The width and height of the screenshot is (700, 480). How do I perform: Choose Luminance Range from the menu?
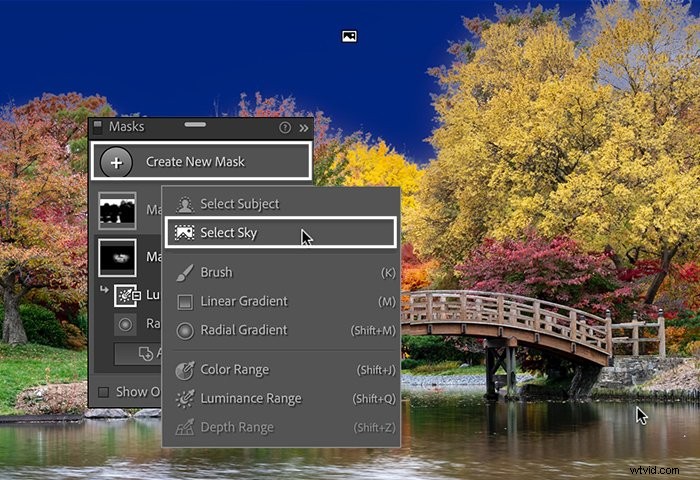coord(281,398)
